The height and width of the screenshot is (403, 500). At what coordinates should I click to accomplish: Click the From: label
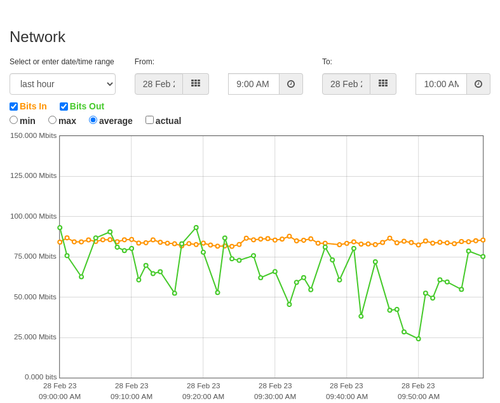click(x=144, y=62)
